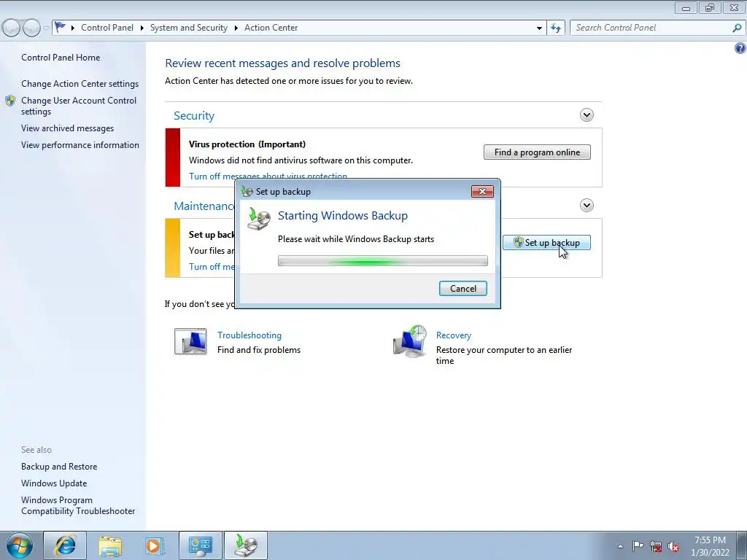Launch Internet Explorer from taskbar
Screen dimensions: 747x560
[x=65, y=545]
